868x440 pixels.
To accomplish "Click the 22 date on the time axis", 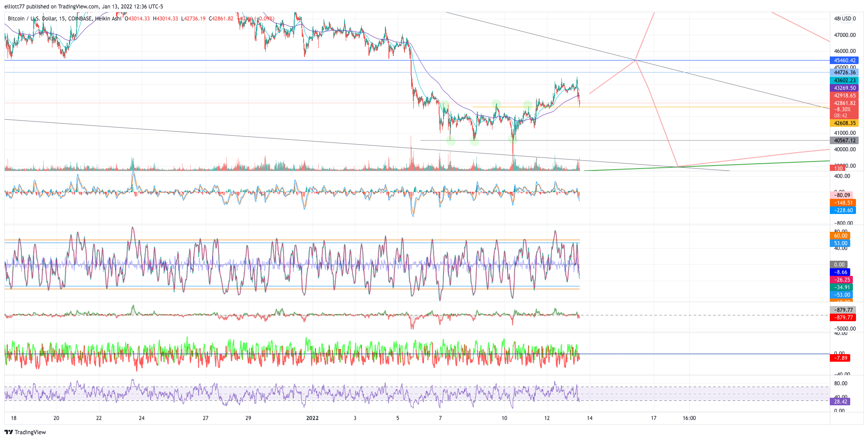I will 99,418.
